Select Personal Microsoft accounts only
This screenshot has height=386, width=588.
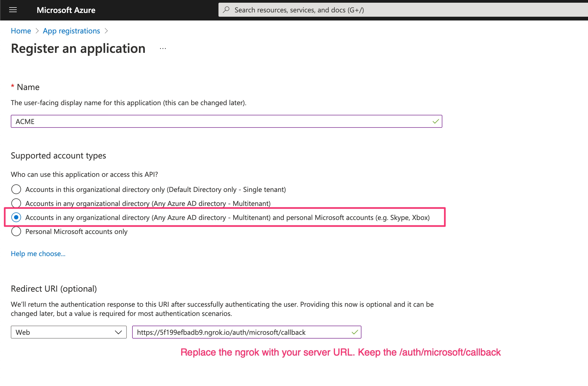pyautogui.click(x=16, y=232)
